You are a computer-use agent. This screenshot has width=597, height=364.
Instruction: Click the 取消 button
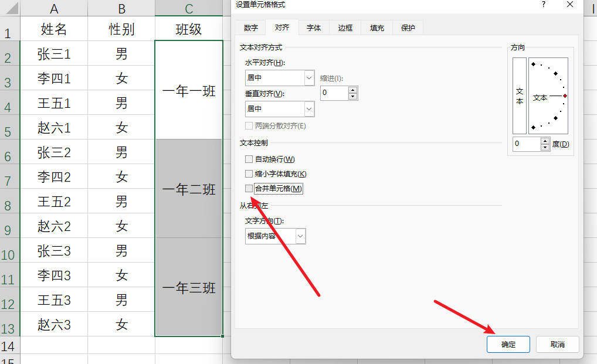[557, 345]
